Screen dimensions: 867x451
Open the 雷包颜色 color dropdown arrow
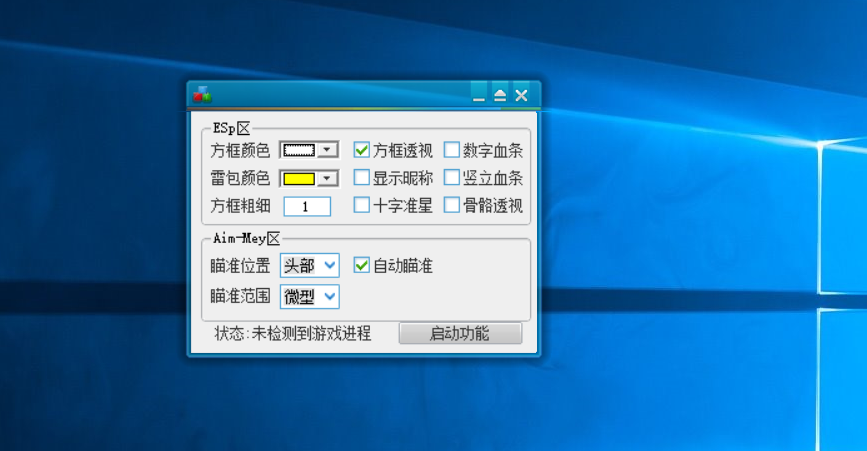[x=327, y=178]
